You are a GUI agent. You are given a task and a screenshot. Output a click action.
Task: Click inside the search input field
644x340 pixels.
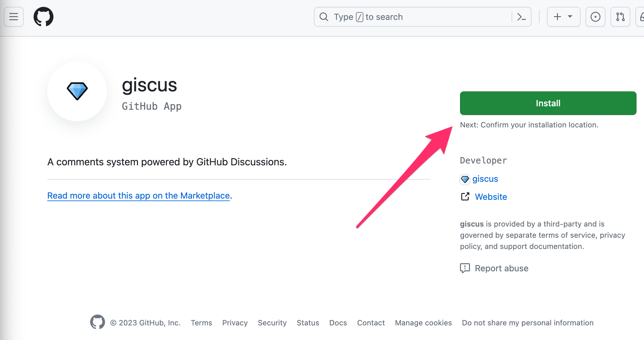click(404, 16)
